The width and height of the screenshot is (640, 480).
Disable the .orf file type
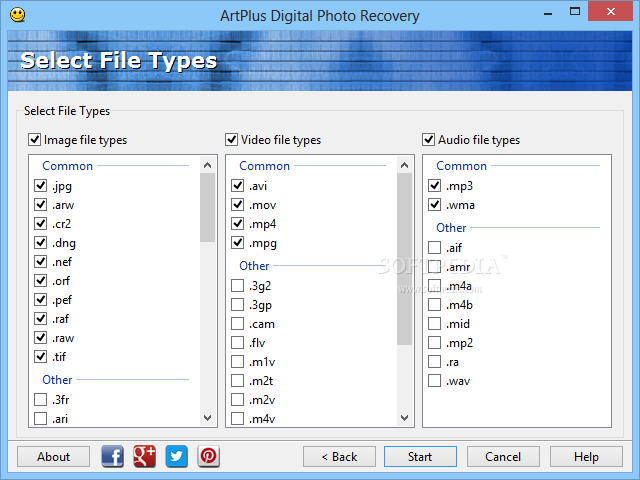pos(40,280)
